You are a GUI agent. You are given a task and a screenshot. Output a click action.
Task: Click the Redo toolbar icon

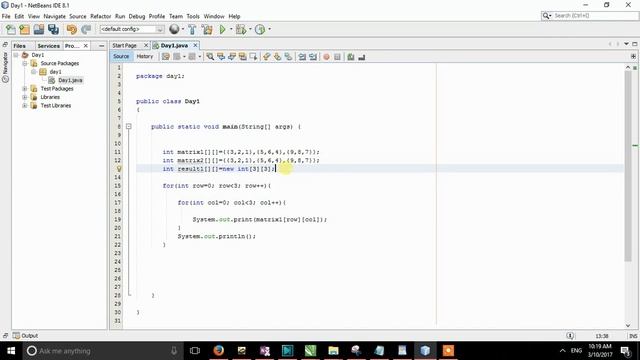click(86, 29)
